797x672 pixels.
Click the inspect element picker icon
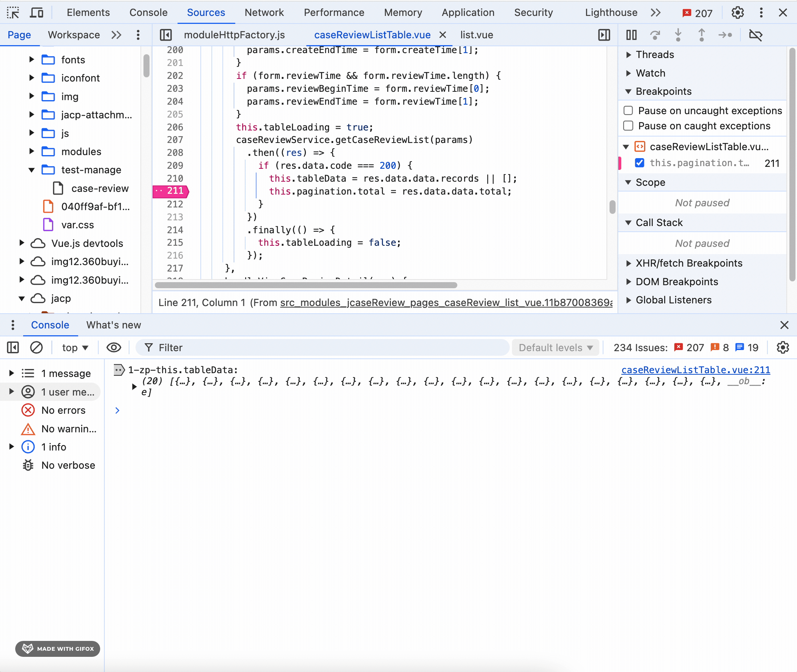point(13,13)
